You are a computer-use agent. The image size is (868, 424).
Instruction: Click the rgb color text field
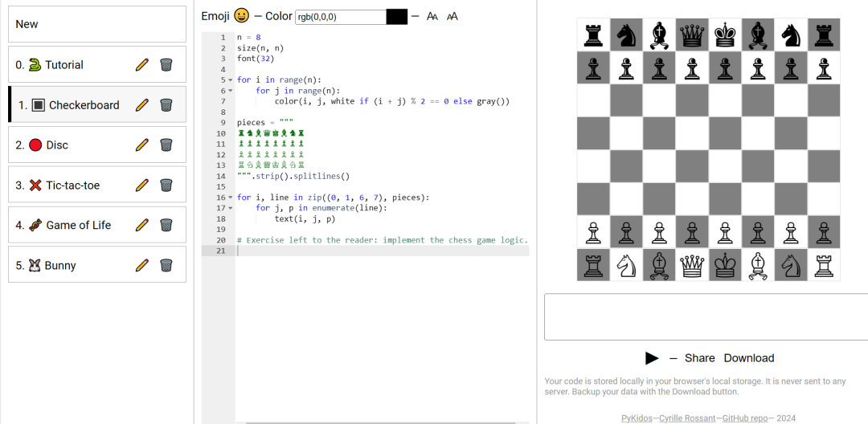click(341, 17)
